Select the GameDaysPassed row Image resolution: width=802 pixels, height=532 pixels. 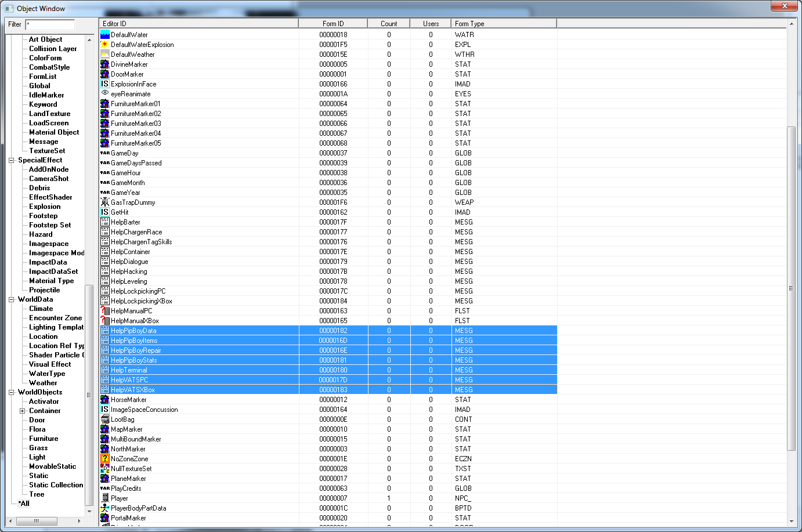click(328, 163)
